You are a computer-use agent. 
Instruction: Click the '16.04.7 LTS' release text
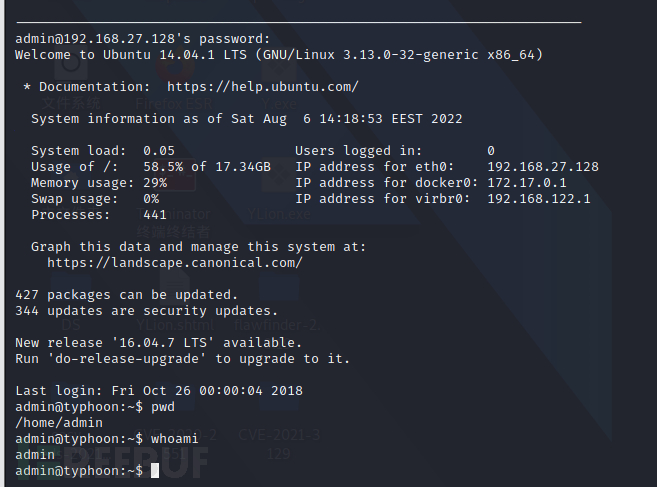[x=163, y=343]
